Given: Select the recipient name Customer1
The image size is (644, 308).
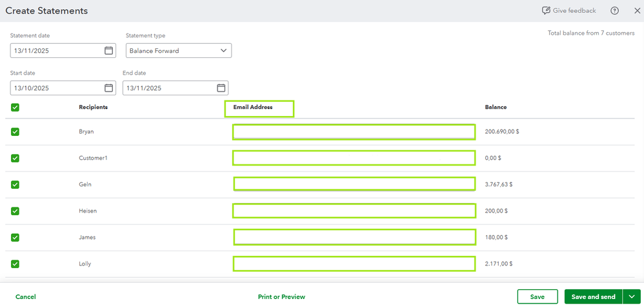Looking at the screenshot, I should click(93, 158).
